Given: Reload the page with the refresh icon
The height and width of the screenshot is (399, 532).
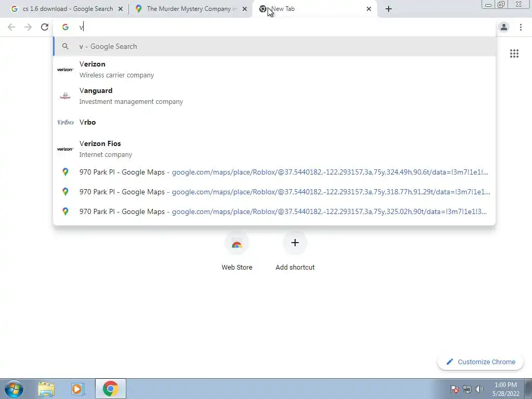Looking at the screenshot, I should tap(45, 27).
